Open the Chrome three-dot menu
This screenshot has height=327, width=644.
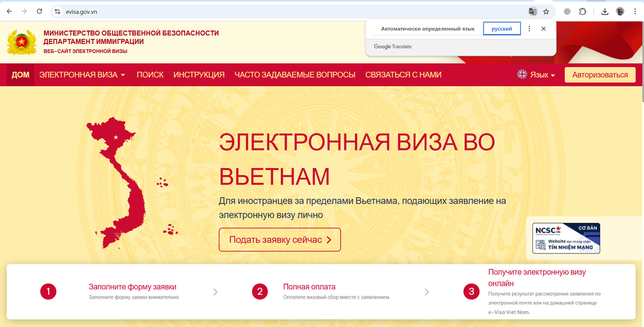pyautogui.click(x=635, y=11)
